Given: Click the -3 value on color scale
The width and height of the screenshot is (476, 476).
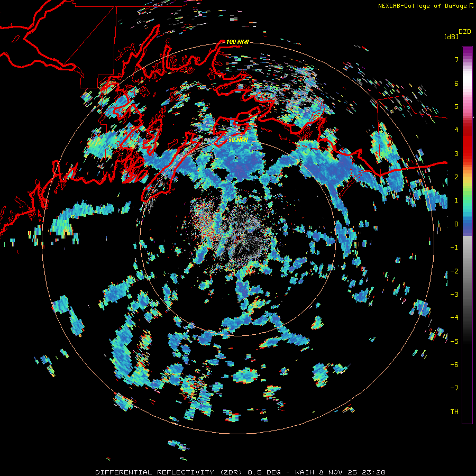Looking at the screenshot, I should (x=454, y=295).
